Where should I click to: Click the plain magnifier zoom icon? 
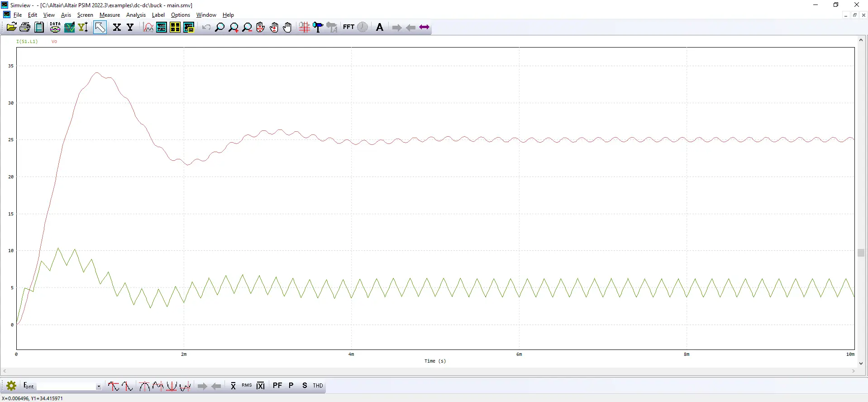coord(219,28)
